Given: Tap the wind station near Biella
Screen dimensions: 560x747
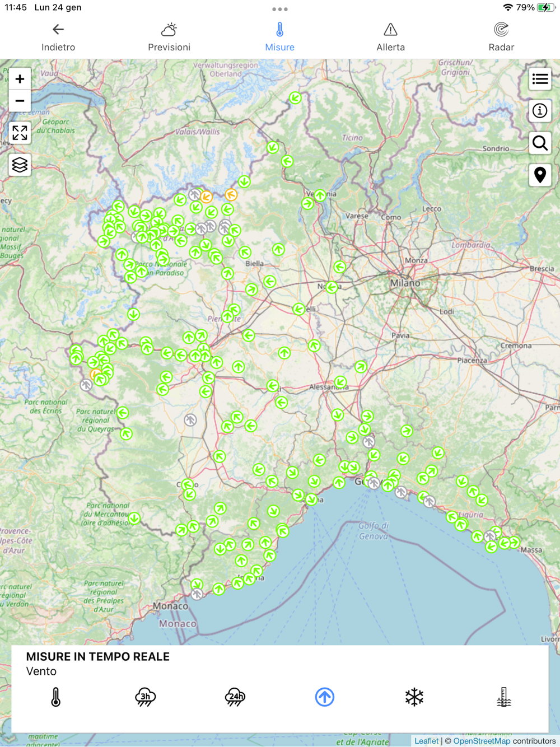Looking at the screenshot, I should pos(245,253).
